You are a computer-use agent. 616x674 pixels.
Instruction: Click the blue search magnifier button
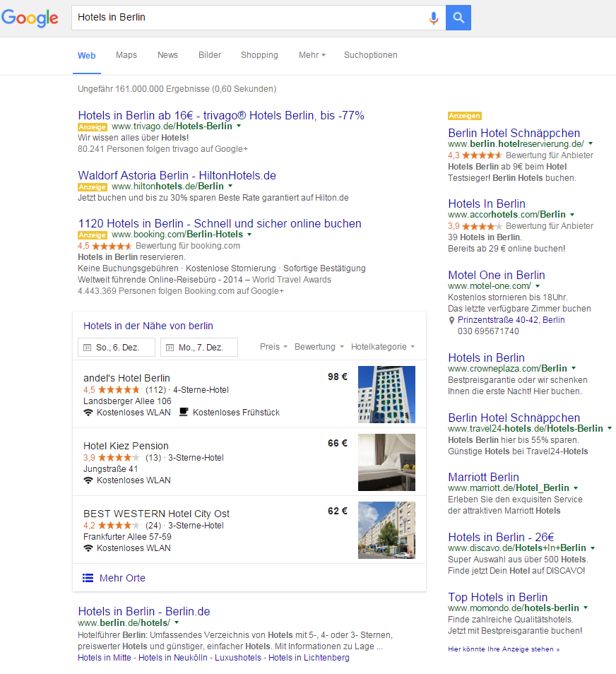point(458,18)
